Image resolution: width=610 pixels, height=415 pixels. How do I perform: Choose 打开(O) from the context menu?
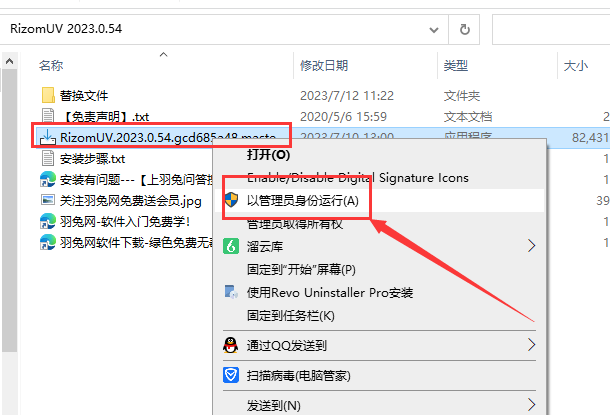tap(268, 155)
